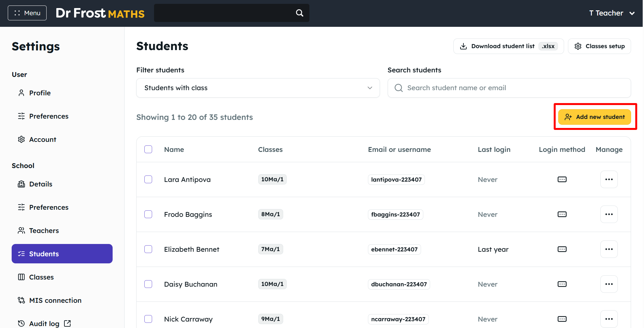Click the Teachers people icon
Viewport: 644px width, 328px height.
pyautogui.click(x=21, y=231)
